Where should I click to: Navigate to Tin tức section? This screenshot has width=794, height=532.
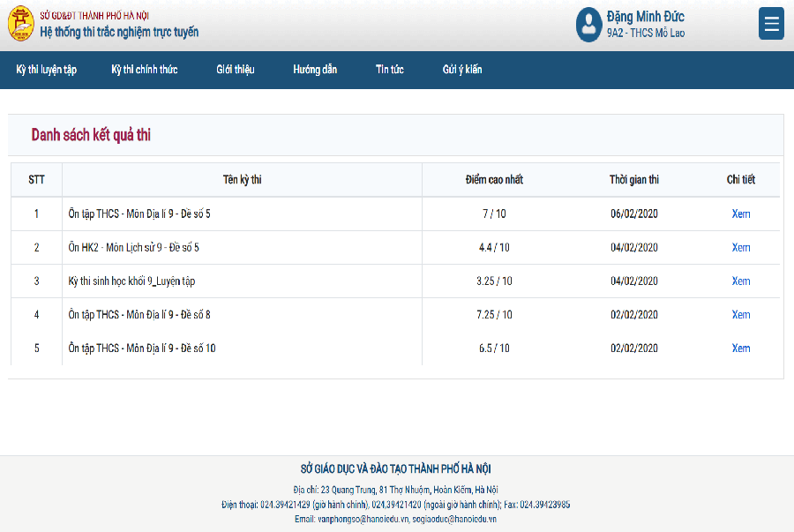point(389,70)
